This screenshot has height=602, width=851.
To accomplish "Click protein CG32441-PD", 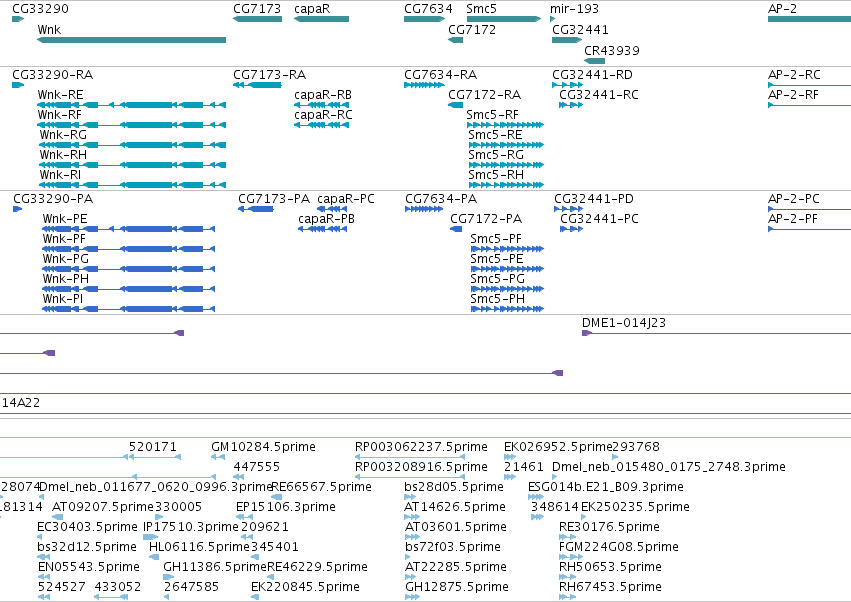I will [x=568, y=209].
